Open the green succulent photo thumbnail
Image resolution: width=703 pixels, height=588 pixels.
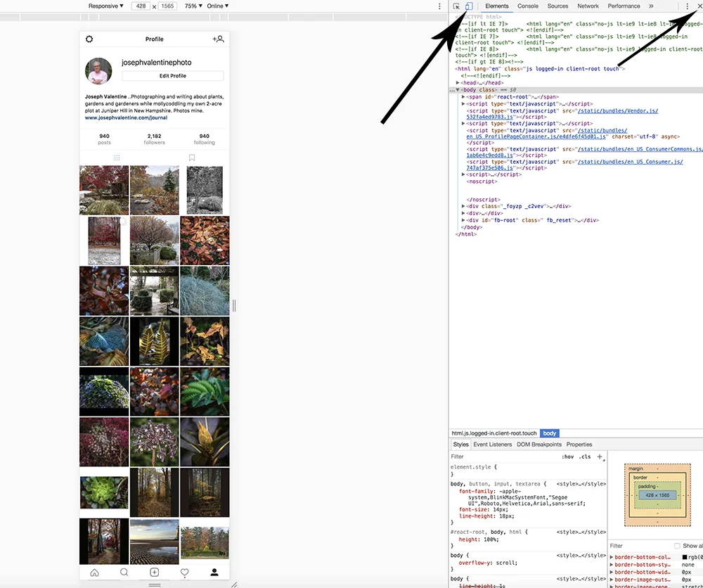click(104, 492)
